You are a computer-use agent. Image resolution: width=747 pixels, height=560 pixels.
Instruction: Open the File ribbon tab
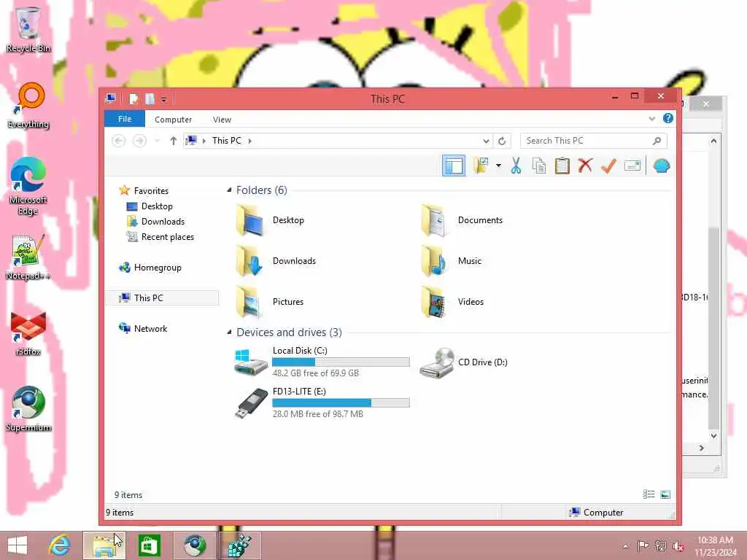[x=124, y=119]
